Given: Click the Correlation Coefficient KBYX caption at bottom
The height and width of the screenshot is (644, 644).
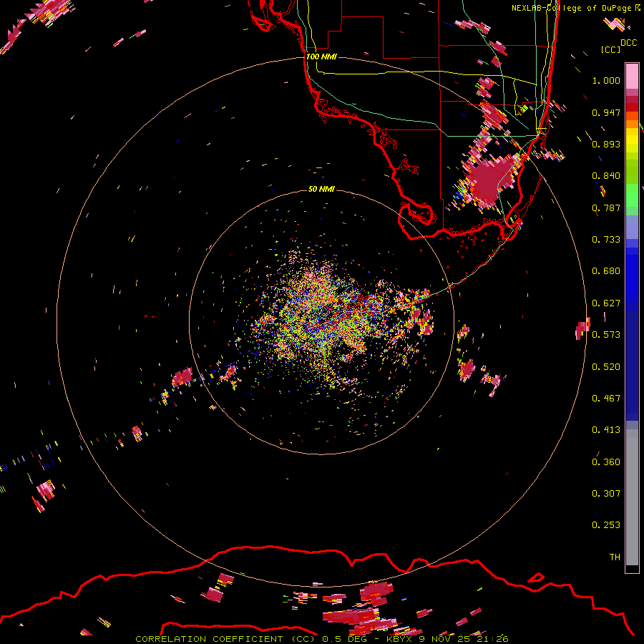Looking at the screenshot, I should 322,639.
